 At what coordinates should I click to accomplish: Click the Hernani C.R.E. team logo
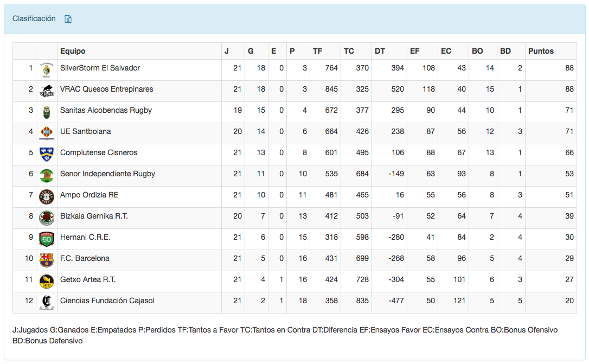coord(47,239)
